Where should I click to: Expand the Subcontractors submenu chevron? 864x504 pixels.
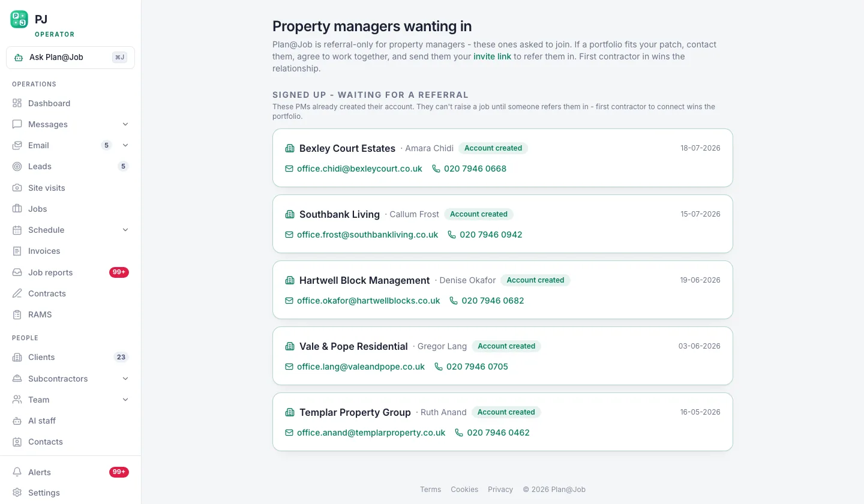point(125,379)
